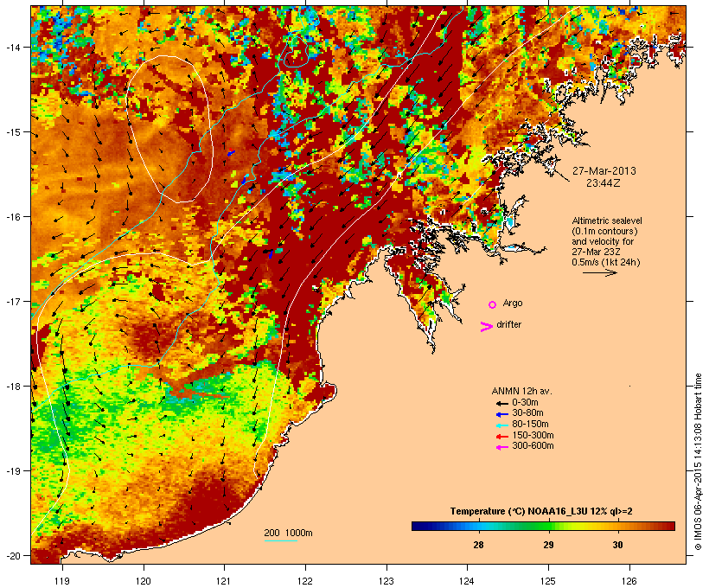Click longitude label 121 on axis
The width and height of the screenshot is (709, 588).
pyautogui.click(x=224, y=581)
